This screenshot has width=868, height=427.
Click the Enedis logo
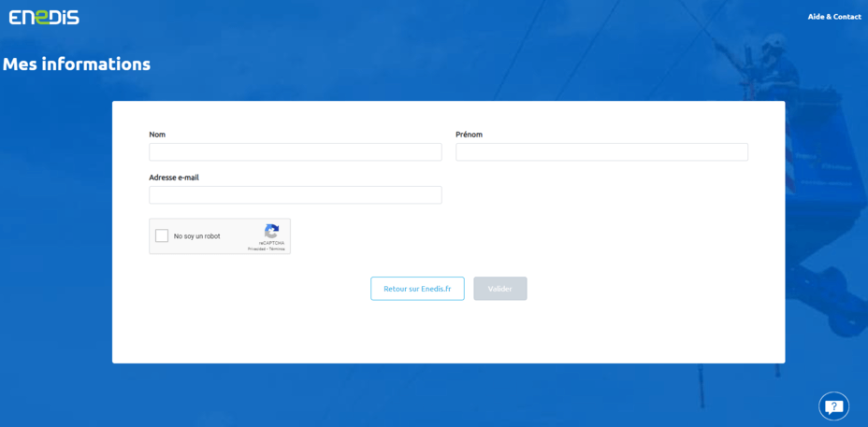[x=44, y=17]
